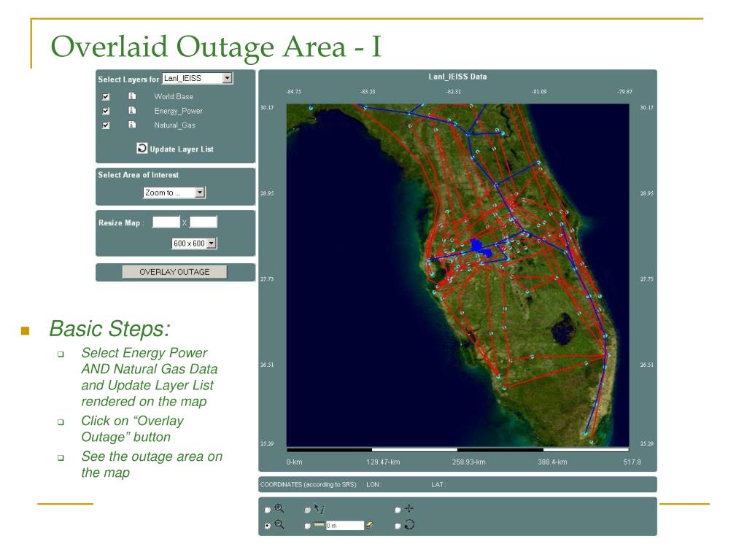Image resolution: width=747 pixels, height=560 pixels.
Task: Uncheck the World:Base layer checkbox
Action: point(106,97)
